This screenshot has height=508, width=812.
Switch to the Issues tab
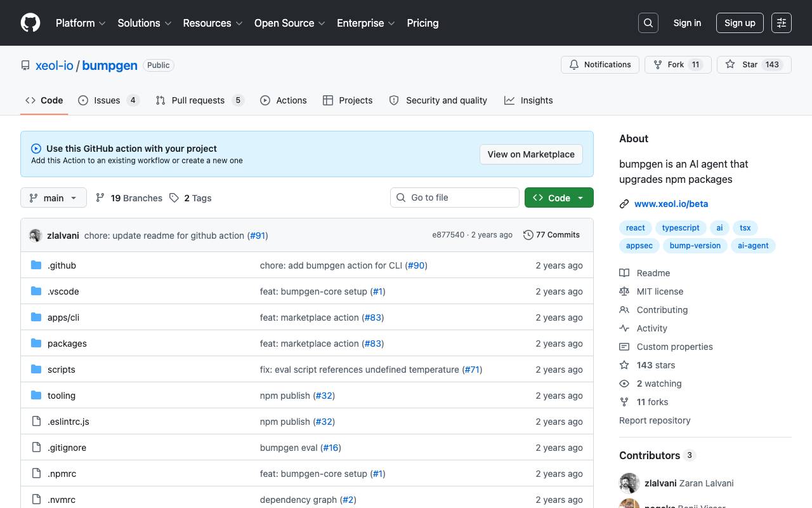pyautogui.click(x=108, y=100)
